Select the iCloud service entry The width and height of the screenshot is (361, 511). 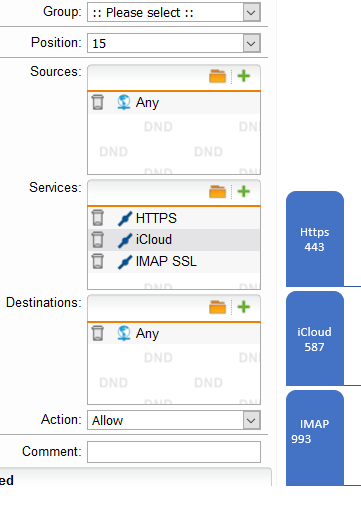click(174, 240)
